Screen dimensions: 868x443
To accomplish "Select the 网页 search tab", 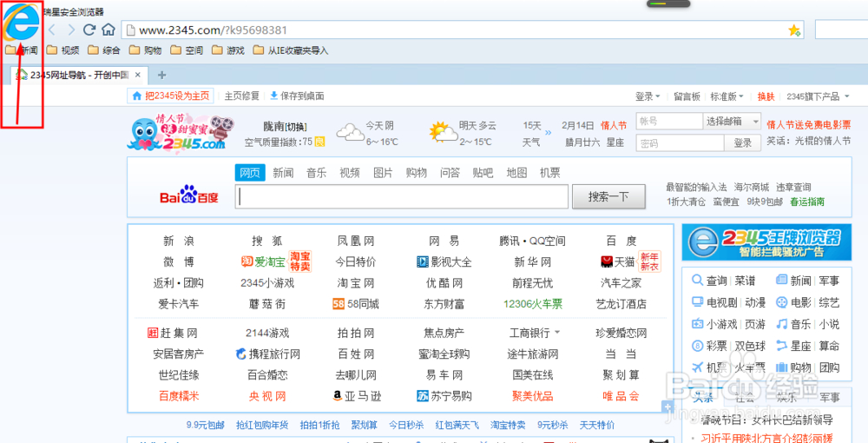I will (x=250, y=173).
